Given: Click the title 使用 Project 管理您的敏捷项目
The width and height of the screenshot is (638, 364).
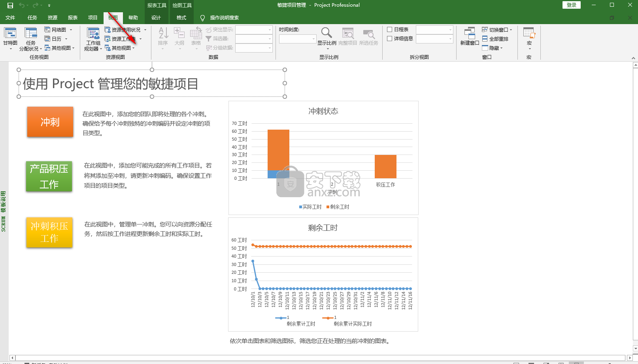Looking at the screenshot, I should tap(111, 84).
